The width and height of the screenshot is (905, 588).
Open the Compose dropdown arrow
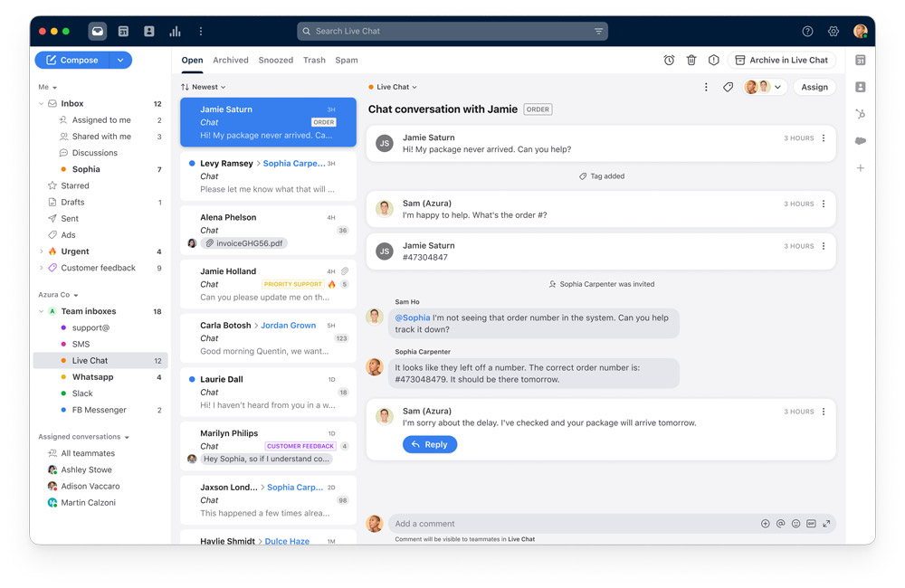pos(120,60)
